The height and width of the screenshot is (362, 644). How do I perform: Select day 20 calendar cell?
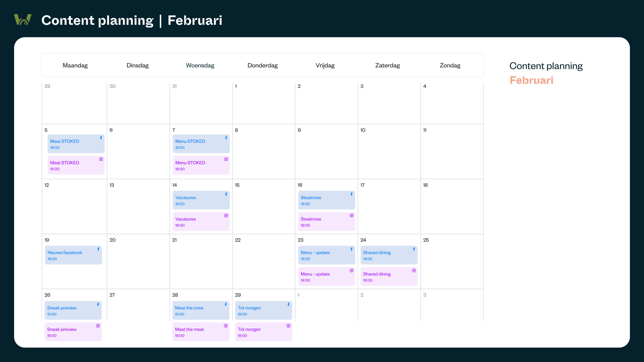click(x=138, y=261)
